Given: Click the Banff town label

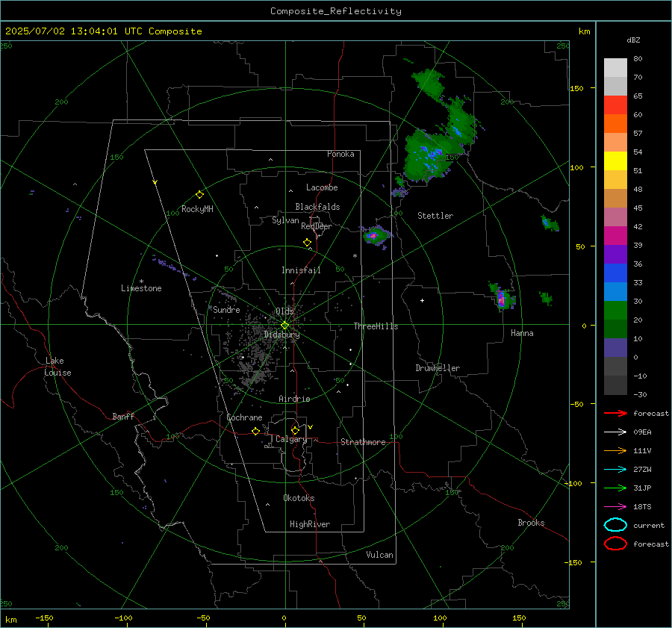Looking at the screenshot, I should [x=123, y=416].
